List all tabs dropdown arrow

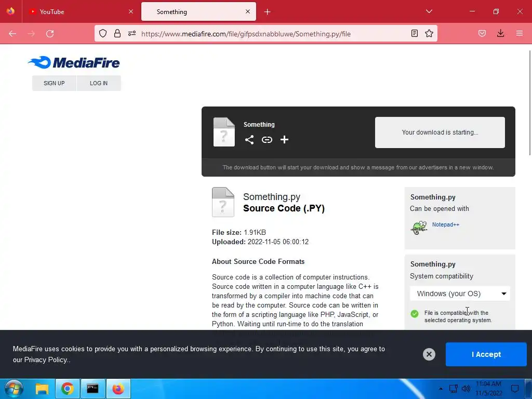429,11
